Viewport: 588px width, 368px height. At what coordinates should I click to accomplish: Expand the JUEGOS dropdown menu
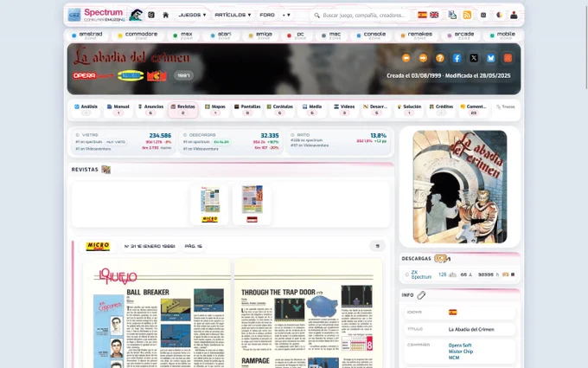point(192,15)
